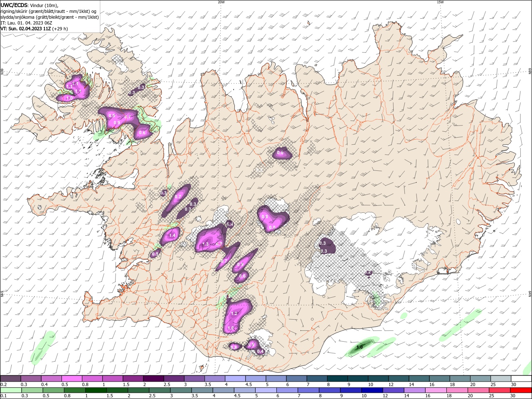Viewport: 532px width, 399px height.
Task: Click the 'VT: Sun. 02.04.2023 11Z (+29 h)' line
Action: click(34, 29)
